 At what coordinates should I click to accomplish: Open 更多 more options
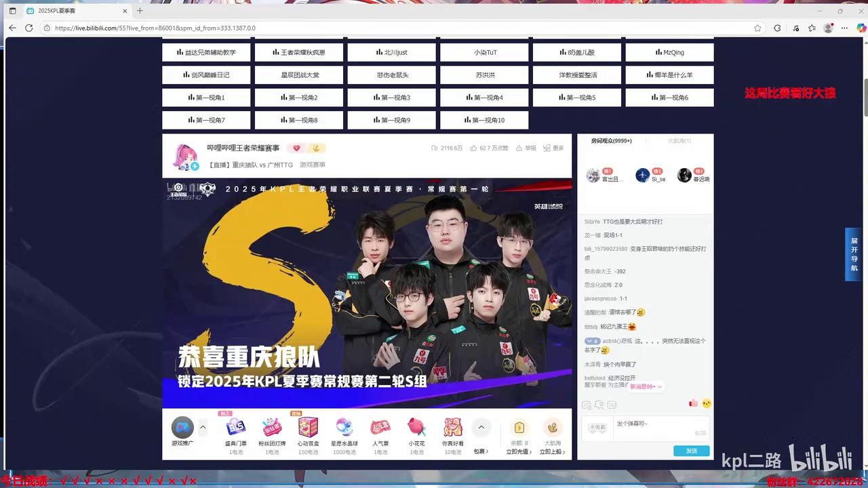(553, 148)
